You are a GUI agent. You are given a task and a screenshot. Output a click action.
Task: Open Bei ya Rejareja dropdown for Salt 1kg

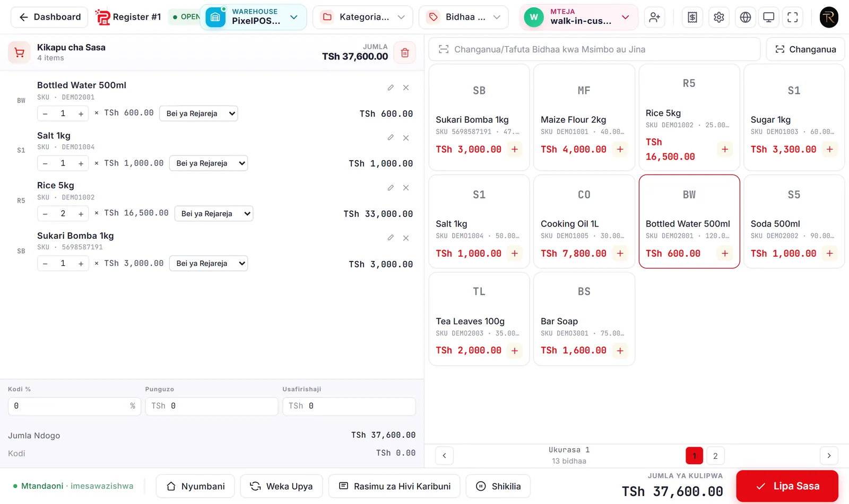tap(209, 163)
